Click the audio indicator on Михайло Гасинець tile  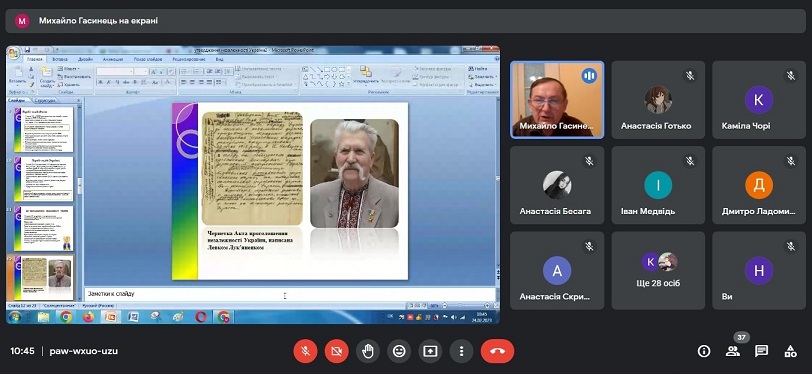tap(589, 76)
